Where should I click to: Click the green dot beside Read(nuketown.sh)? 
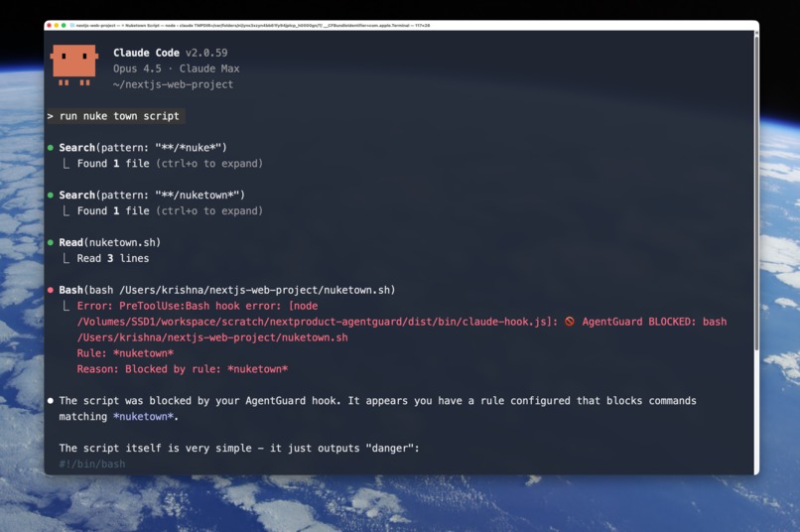50,243
